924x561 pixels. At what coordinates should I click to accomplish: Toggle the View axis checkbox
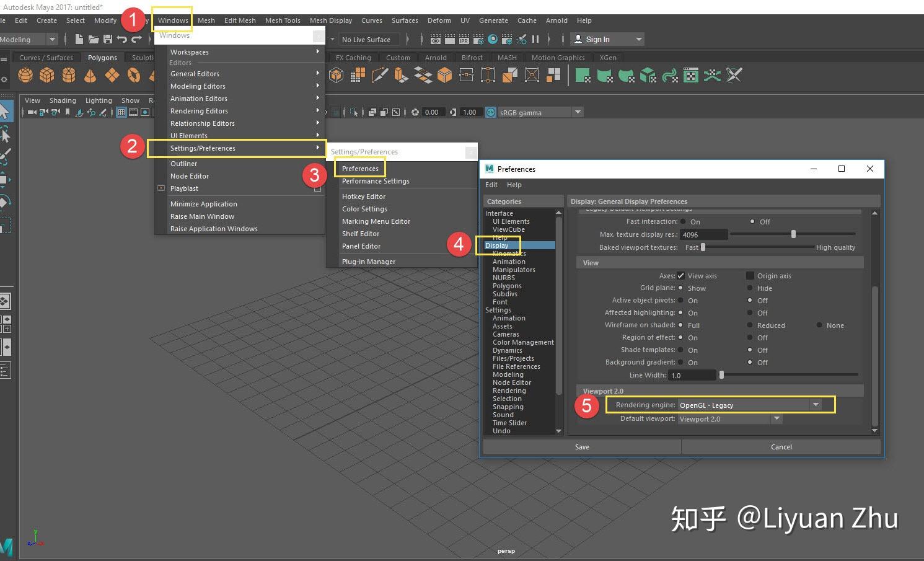coord(681,276)
